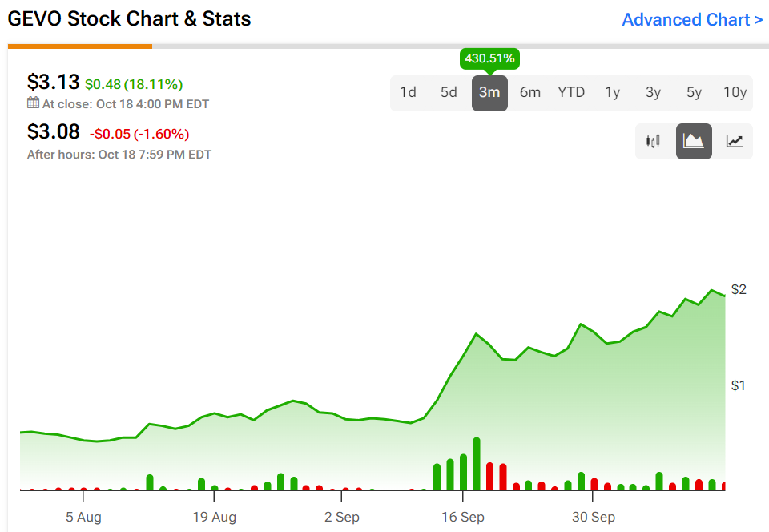The width and height of the screenshot is (769, 532).
Task: Click the tallest green volume bar
Action: [x=477, y=464]
